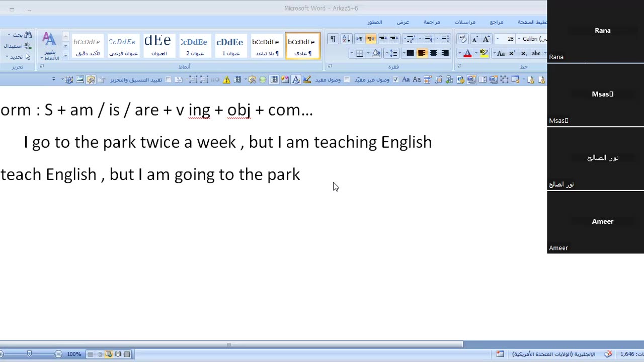Switch to Web Layout view in status bar
Viewport: 644px width, 362px height.
109,354
